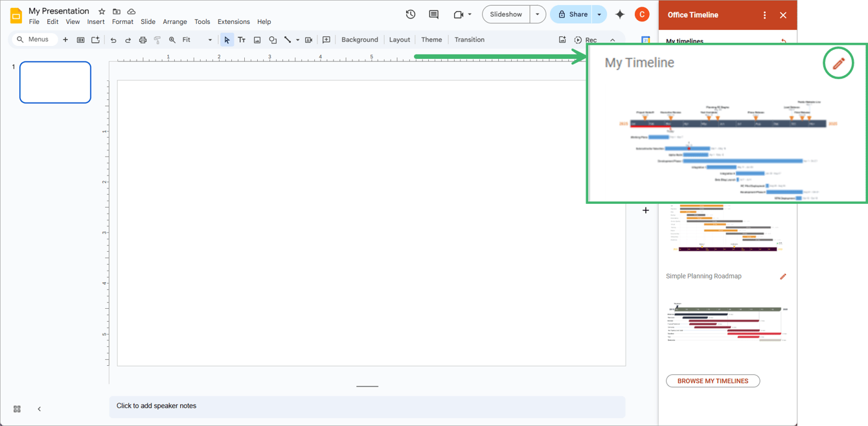Open the Insert image tool

(x=257, y=39)
